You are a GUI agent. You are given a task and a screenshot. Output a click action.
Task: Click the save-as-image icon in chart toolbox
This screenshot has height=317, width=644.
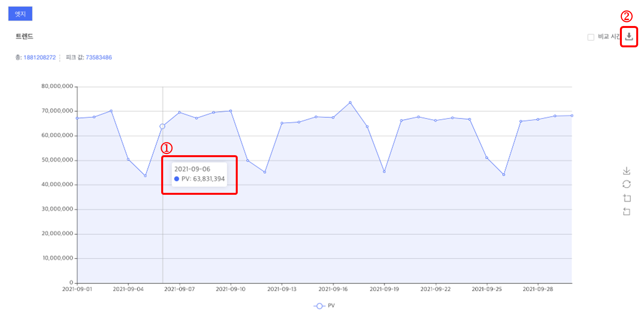(x=627, y=171)
